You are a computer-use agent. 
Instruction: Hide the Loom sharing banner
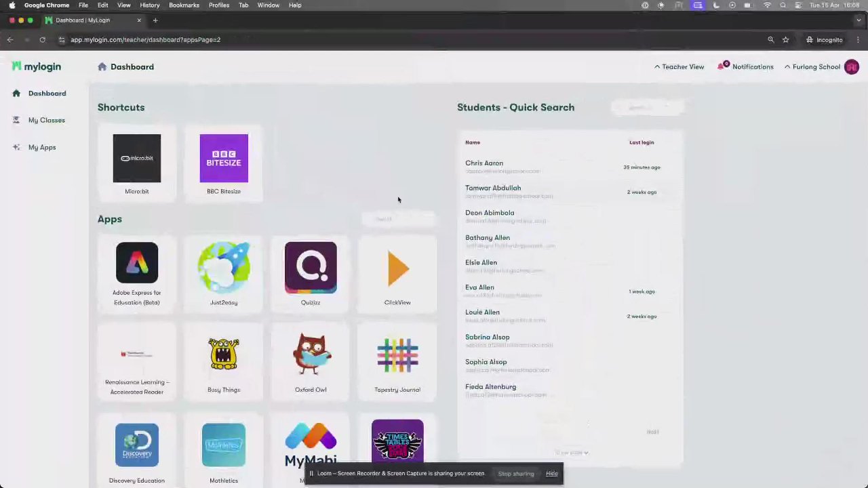552,474
